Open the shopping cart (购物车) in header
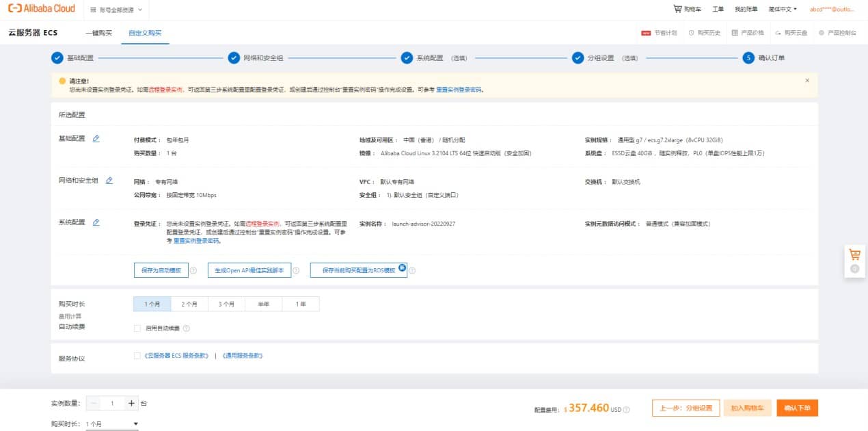This screenshot has width=868, height=431. point(687,10)
